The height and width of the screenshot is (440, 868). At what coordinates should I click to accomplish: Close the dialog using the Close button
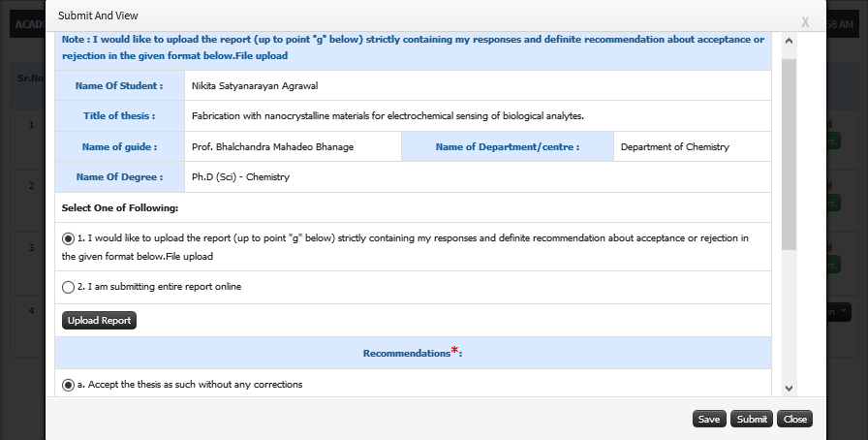(x=795, y=419)
